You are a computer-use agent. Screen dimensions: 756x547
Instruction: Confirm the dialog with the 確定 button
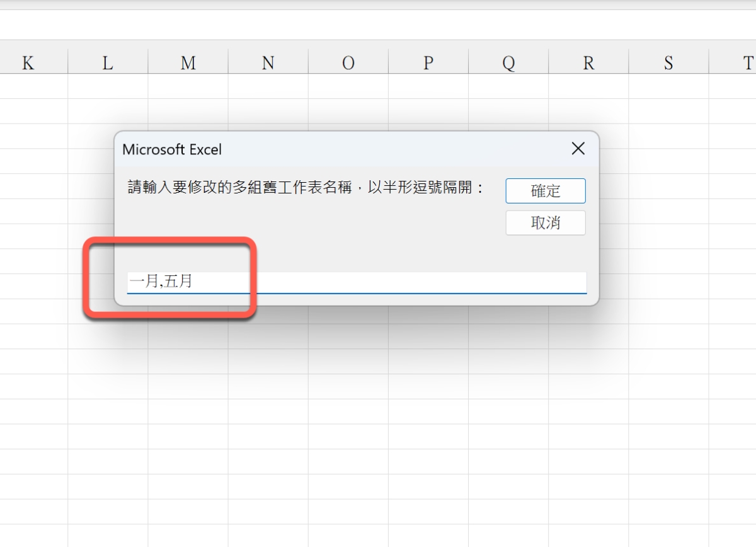pos(546,191)
